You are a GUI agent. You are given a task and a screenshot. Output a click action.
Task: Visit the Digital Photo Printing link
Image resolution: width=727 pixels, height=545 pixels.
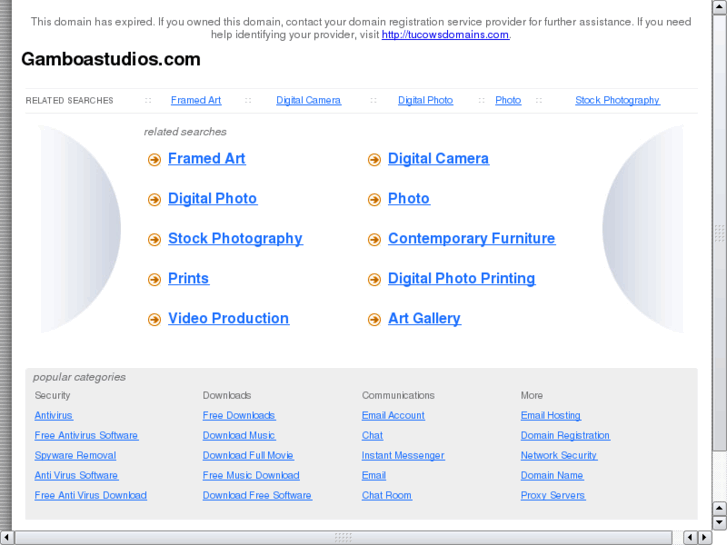coord(461,278)
